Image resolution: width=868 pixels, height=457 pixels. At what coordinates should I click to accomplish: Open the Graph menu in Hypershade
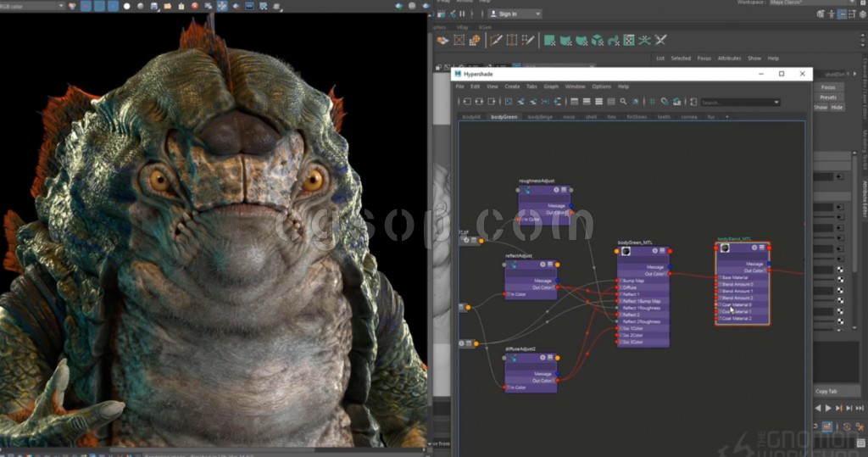[551, 86]
